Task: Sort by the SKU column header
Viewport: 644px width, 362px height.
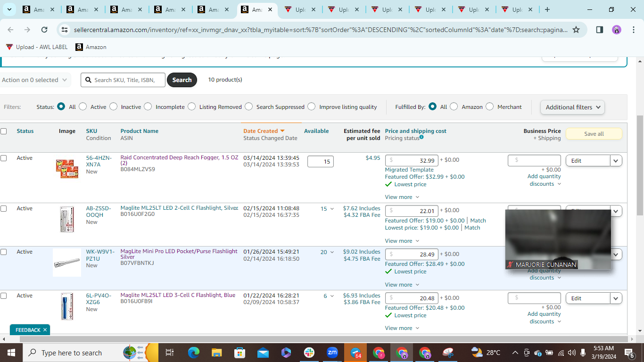Action: tap(91, 131)
